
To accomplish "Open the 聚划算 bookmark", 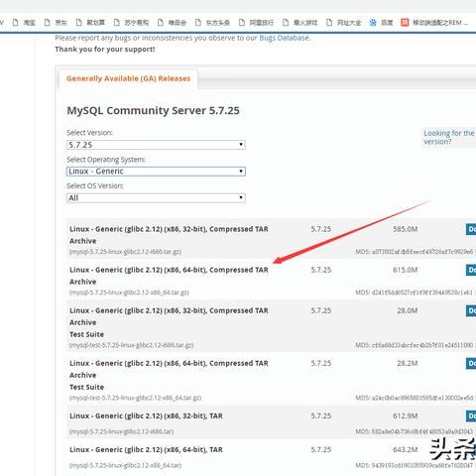I will [90, 23].
